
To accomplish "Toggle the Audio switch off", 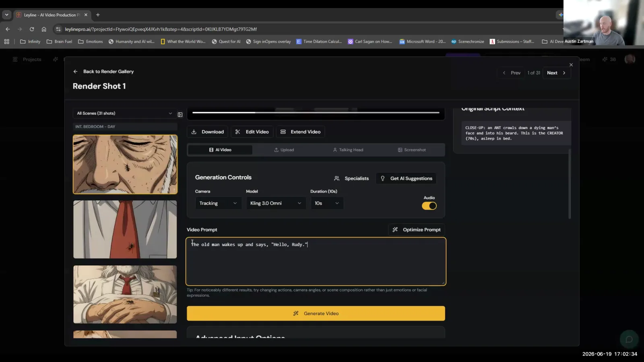I will click(429, 206).
